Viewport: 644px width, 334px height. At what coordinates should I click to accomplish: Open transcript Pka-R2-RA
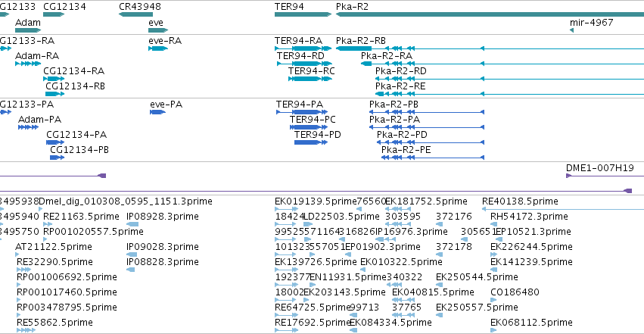[x=502, y=64]
